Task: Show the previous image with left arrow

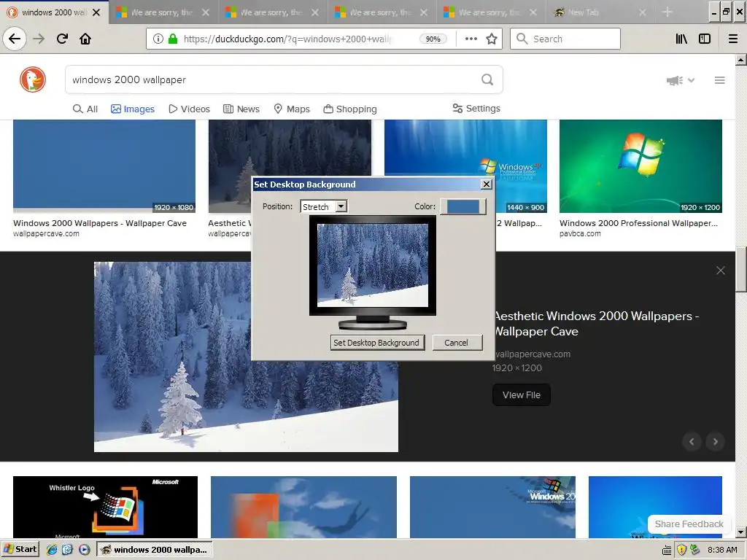Action: pyautogui.click(x=692, y=441)
